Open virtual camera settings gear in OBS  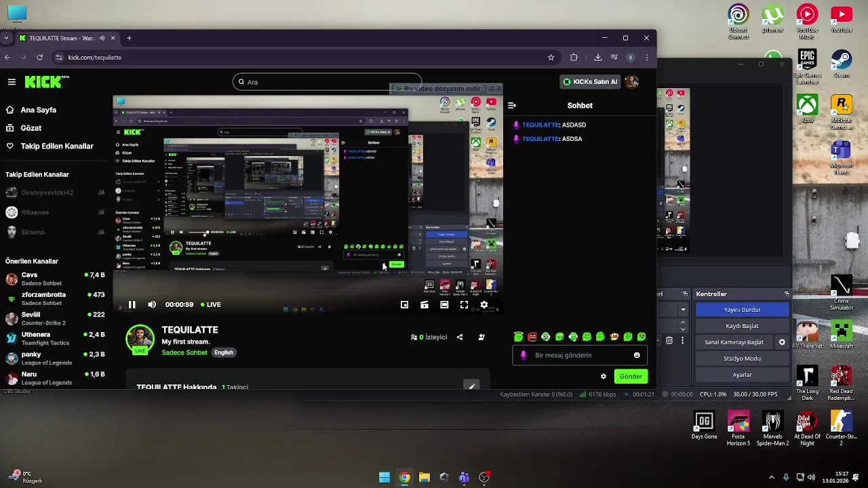(x=782, y=342)
